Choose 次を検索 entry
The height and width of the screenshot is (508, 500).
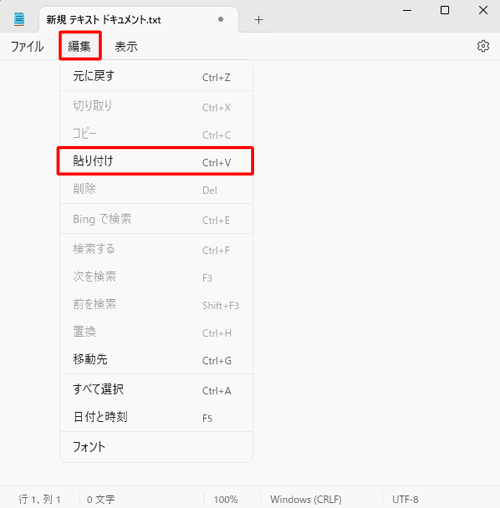[156, 277]
